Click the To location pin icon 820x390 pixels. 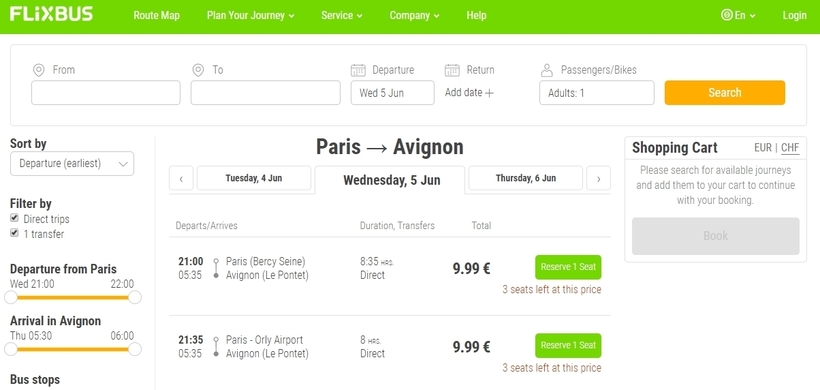tap(198, 70)
